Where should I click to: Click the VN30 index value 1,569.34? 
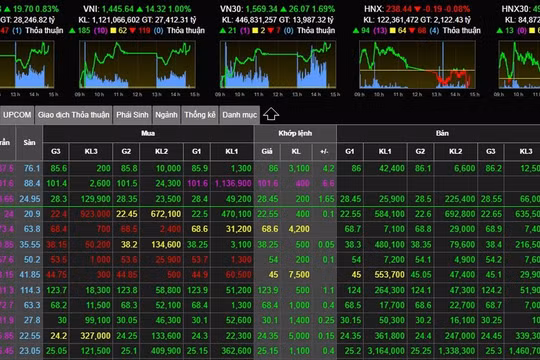pyautogui.click(x=261, y=9)
